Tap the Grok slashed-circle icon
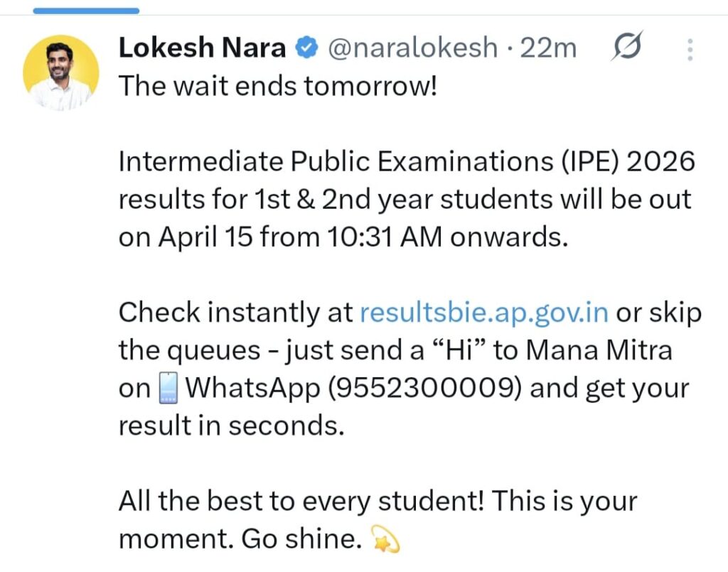Screen dimensions: 728x572 point(626,47)
